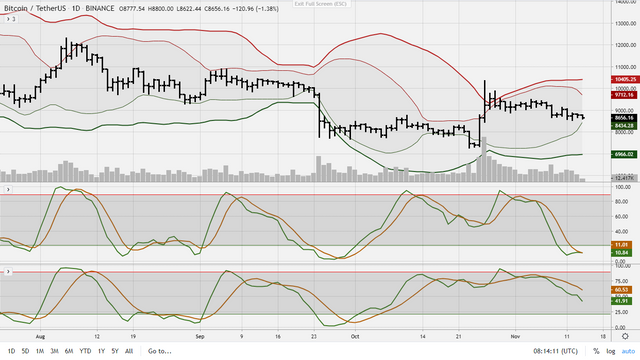The width and height of the screenshot is (640, 360).
Task: Click lower band price label 6966.02
Action: click(625, 154)
